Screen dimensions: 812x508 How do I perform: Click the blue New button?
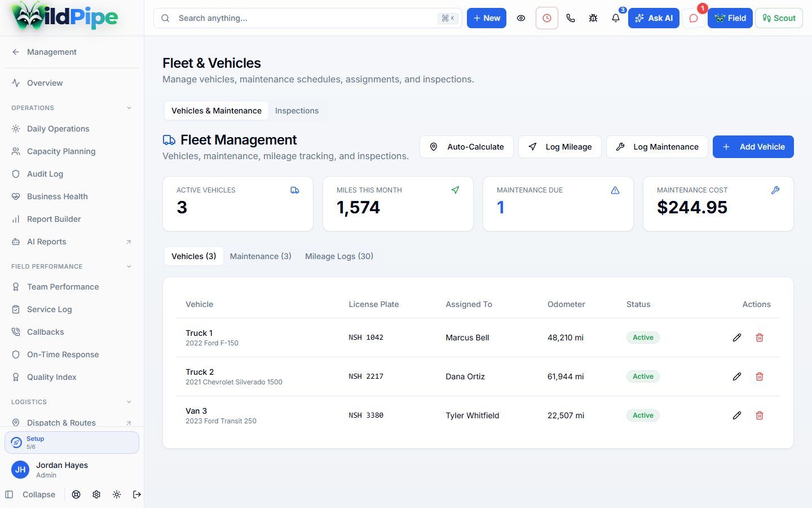[487, 18]
